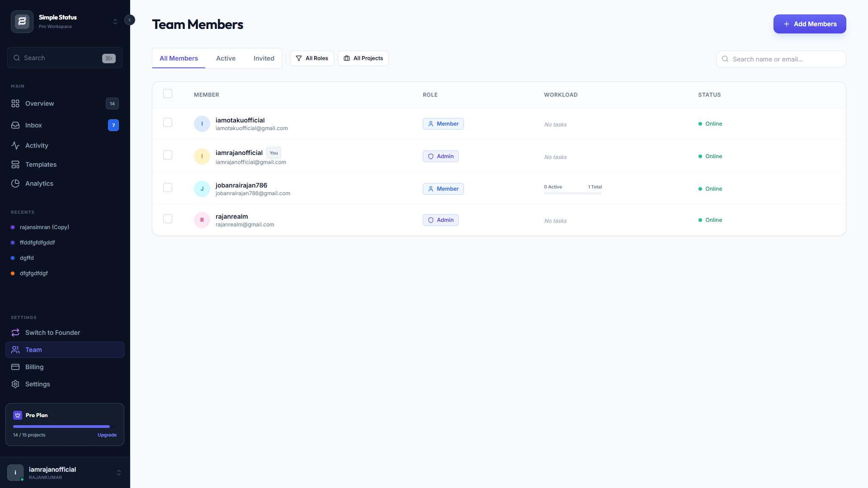The image size is (868, 488).
Task: Click the Settings gear icon in sidebar
Action: point(15,384)
